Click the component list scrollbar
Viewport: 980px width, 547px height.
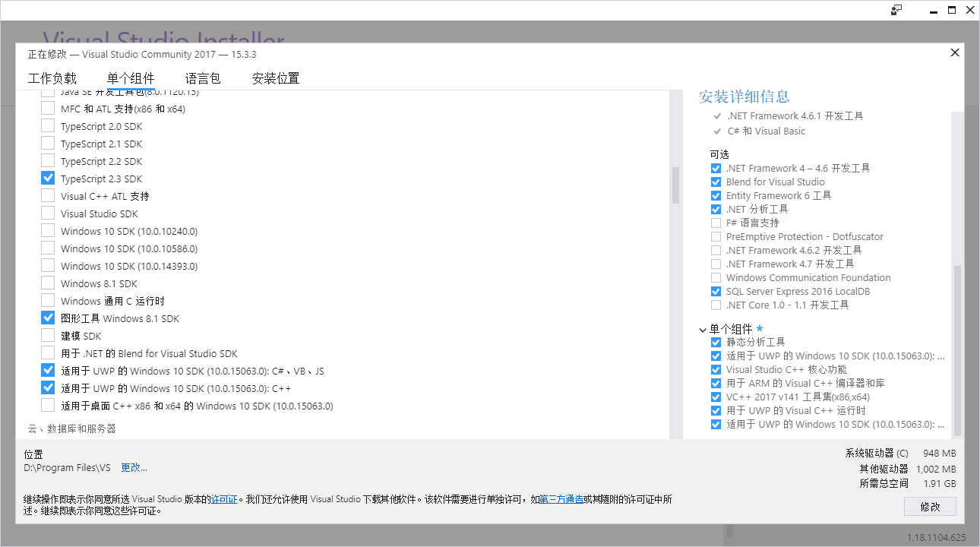[x=675, y=186]
